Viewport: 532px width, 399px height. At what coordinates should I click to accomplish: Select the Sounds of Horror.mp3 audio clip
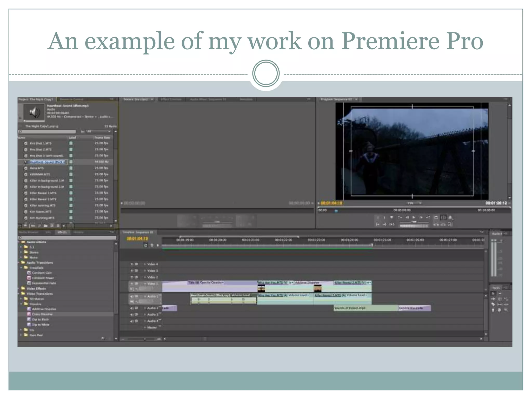click(366, 308)
